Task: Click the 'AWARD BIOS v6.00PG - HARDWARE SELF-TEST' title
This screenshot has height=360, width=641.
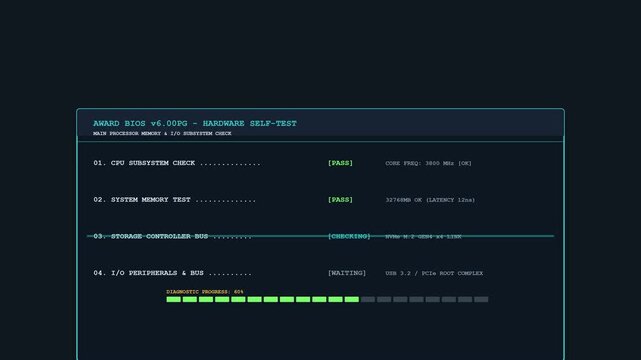Action: tap(195, 123)
